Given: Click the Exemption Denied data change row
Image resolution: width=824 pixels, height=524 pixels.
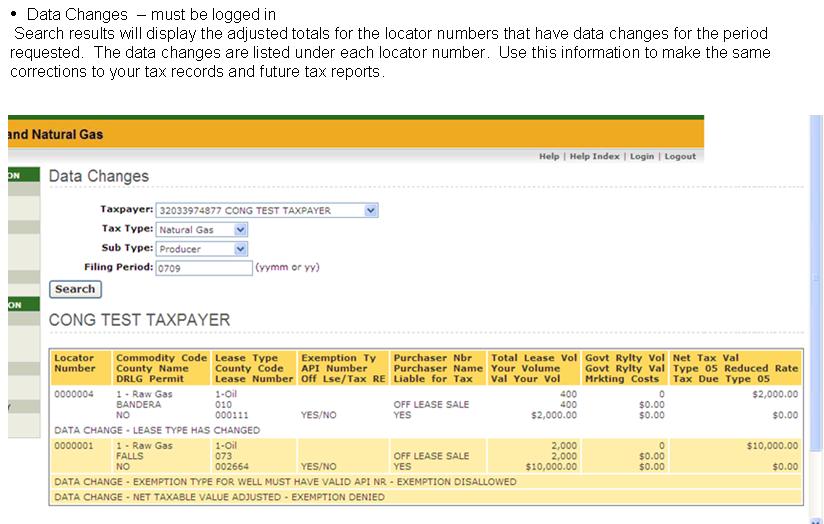Looking at the screenshot, I should pos(220,496).
